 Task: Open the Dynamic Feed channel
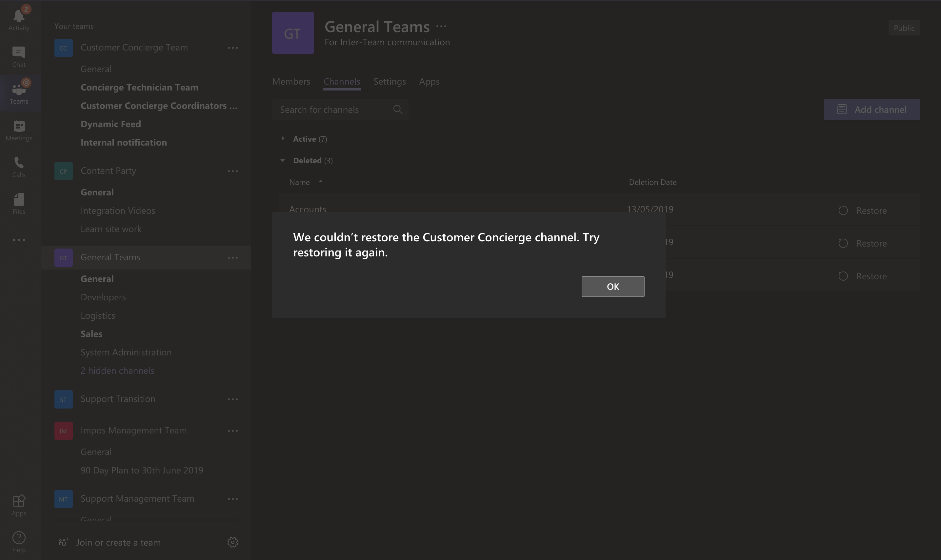click(110, 124)
